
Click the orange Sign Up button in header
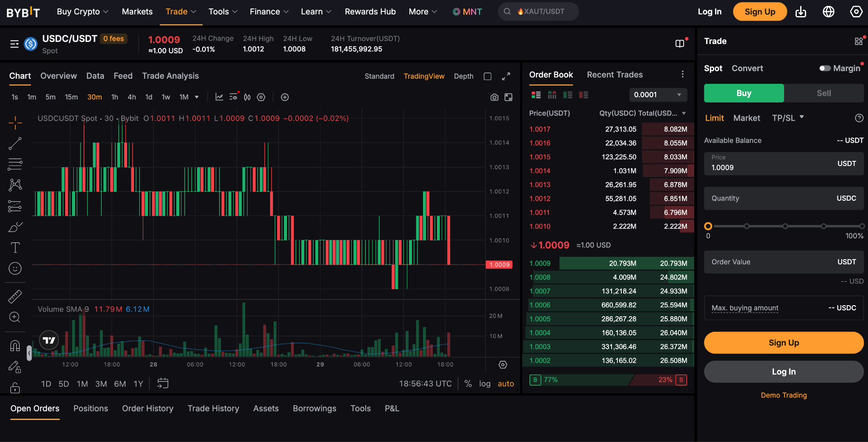coord(759,12)
